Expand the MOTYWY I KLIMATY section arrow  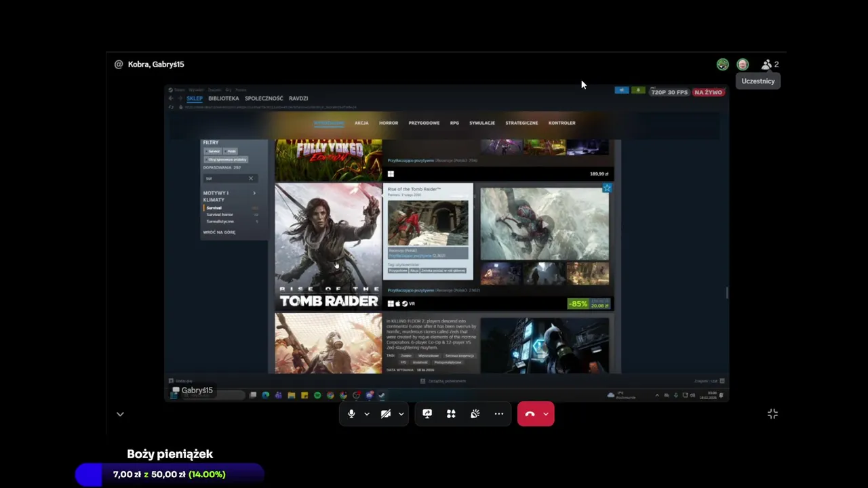[254, 193]
